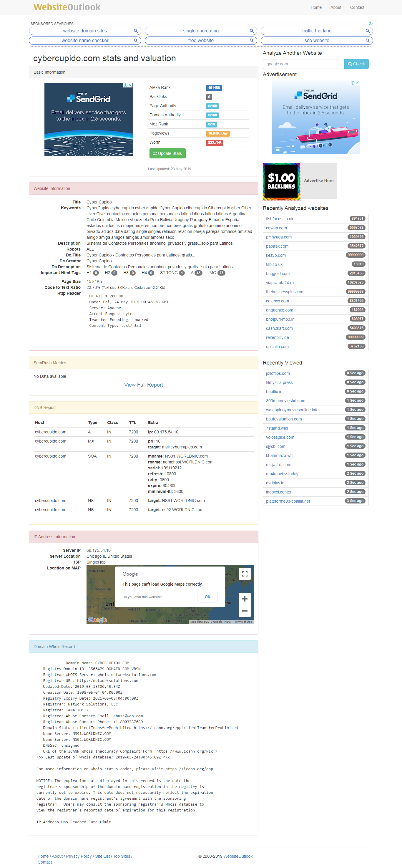Open plateforme93-coallia.net in Recently Viewed
The width and height of the screenshot is (402, 868).
[x=288, y=501]
